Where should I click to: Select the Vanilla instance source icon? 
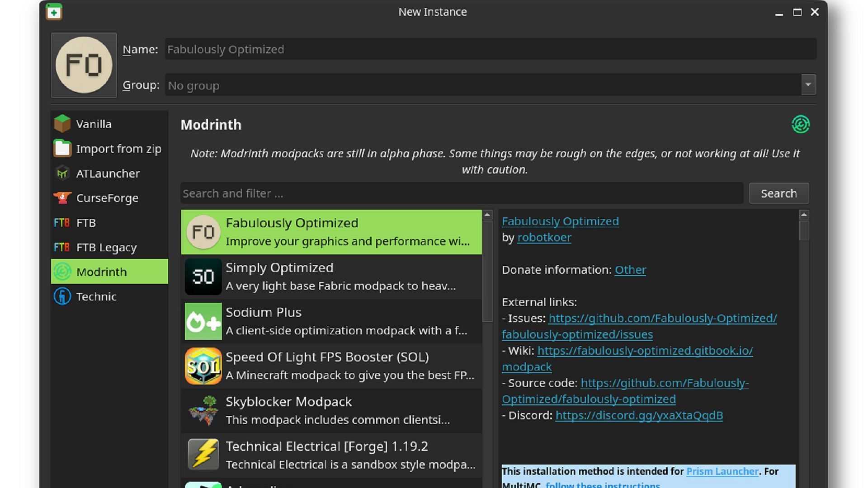point(63,123)
